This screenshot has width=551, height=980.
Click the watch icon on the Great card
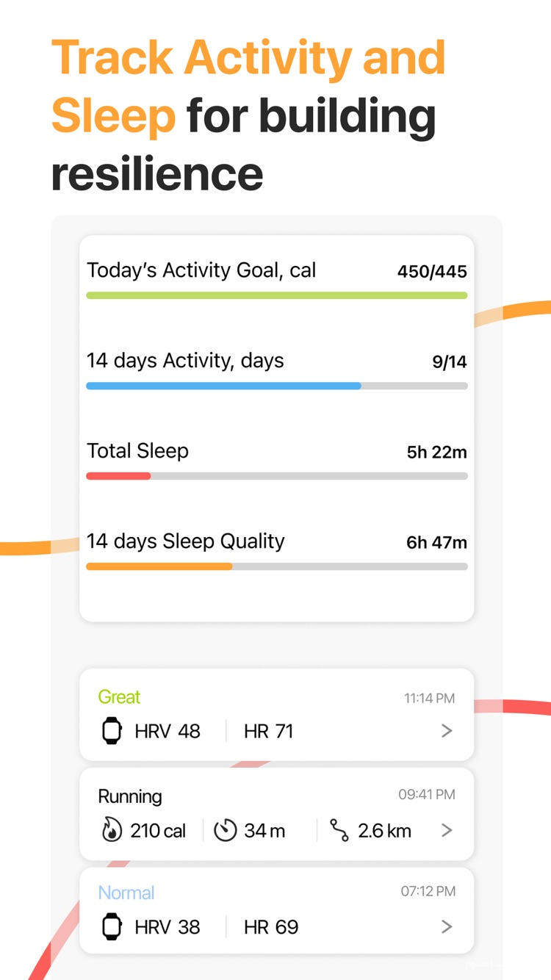point(112,731)
